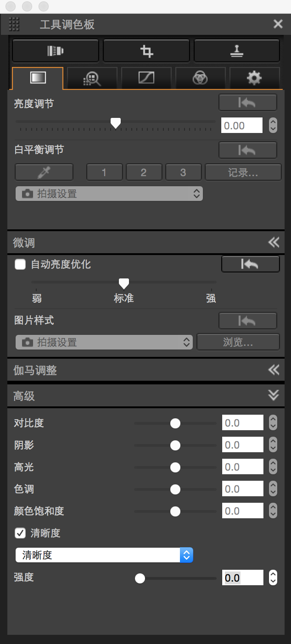The height and width of the screenshot is (644, 291).
Task: Click the 对比度 slider knob
Action: point(175,423)
